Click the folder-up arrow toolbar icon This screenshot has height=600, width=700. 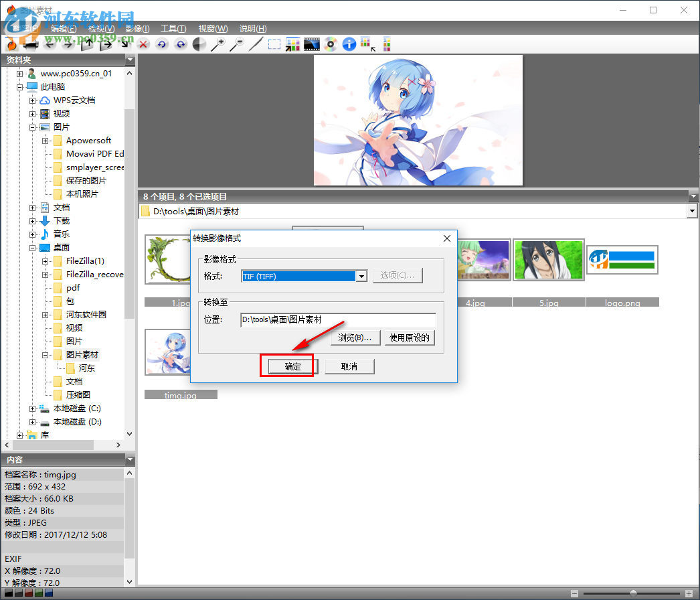[x=87, y=44]
